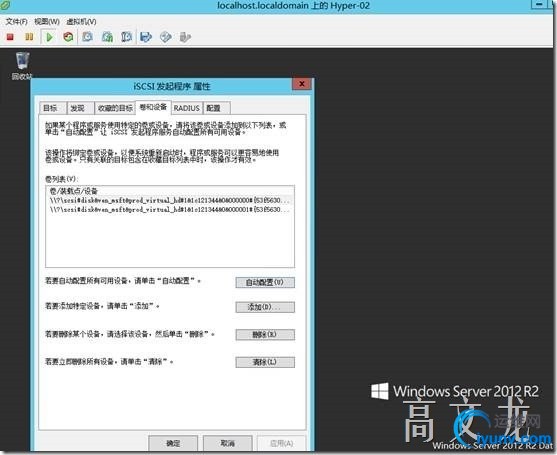Switch to the 配置 tab
557x455 pixels.
[216, 108]
